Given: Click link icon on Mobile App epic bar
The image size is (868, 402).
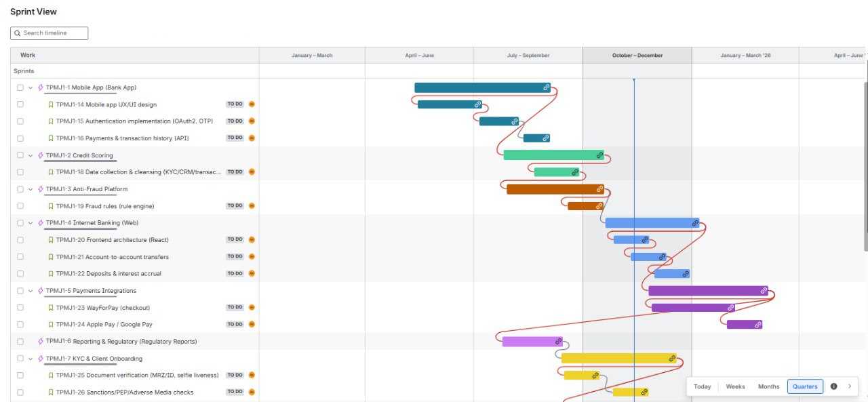Looking at the screenshot, I should [546, 87].
